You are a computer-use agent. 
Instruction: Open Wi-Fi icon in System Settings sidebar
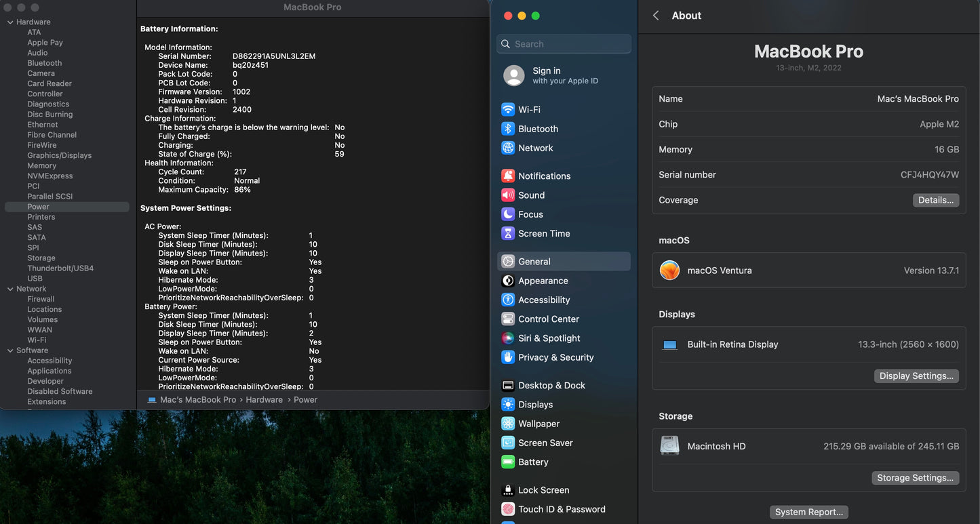point(507,109)
